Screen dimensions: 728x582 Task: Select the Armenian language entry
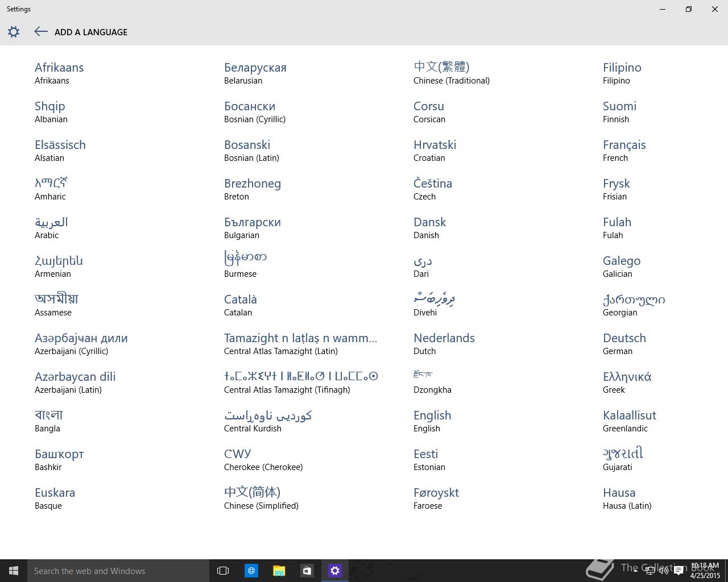[x=59, y=267]
